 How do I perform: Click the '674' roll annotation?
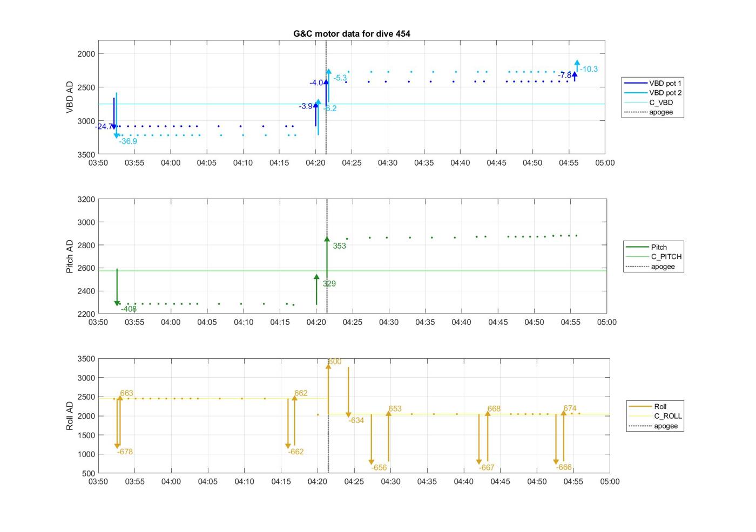coord(570,408)
